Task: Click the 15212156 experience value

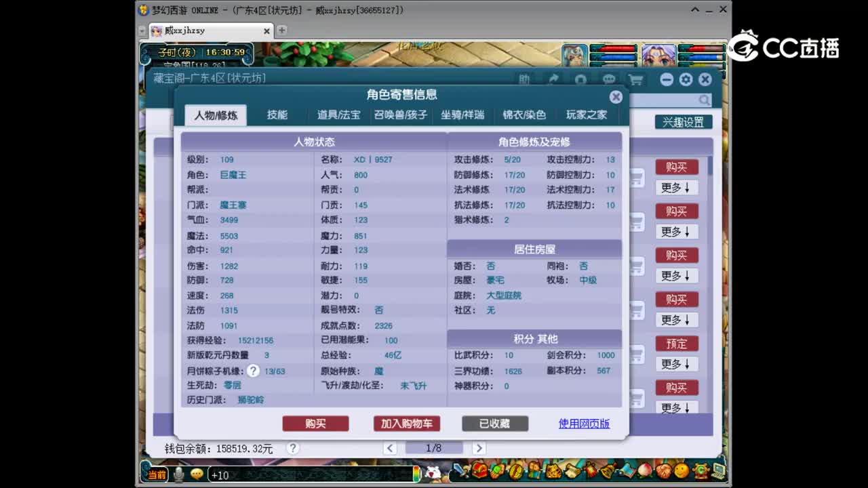Action: pyautogui.click(x=256, y=340)
